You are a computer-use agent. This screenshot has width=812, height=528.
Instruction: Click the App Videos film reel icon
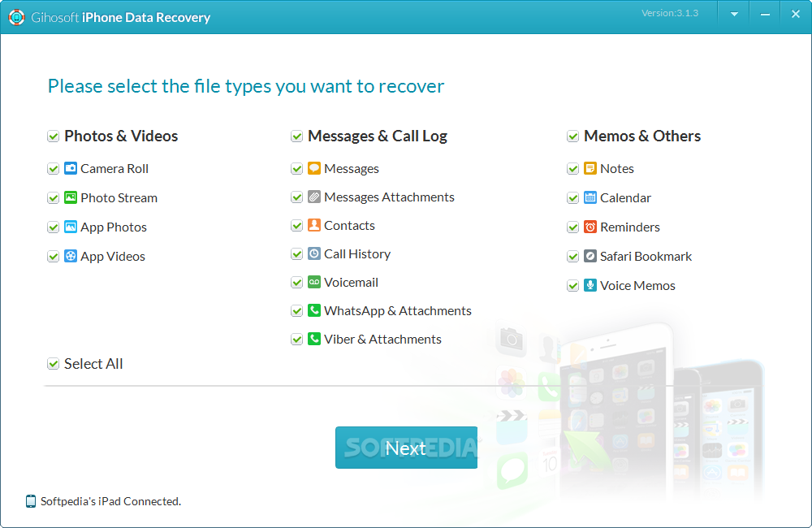point(71,256)
